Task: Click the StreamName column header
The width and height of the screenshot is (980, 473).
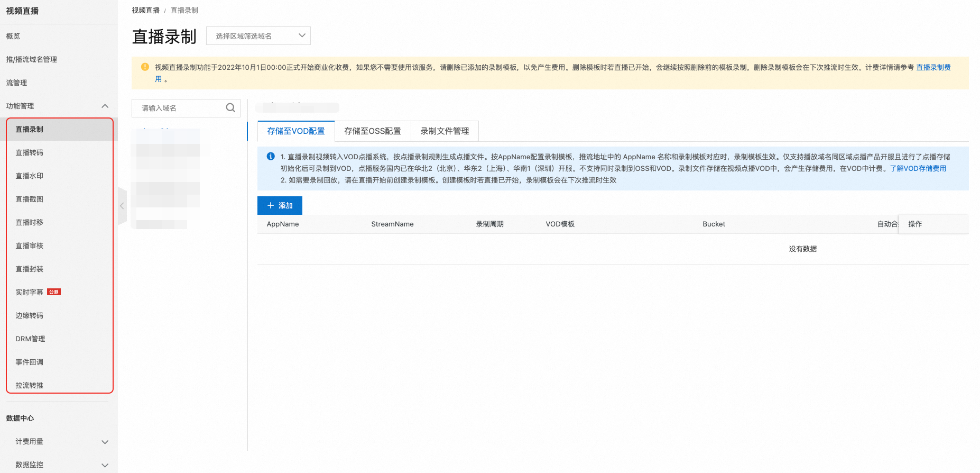Action: tap(392, 224)
